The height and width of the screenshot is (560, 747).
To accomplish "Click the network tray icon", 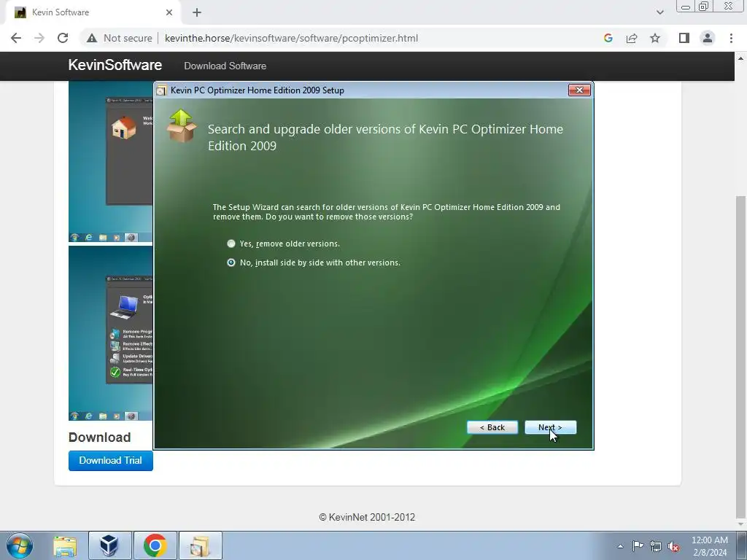I will point(656,546).
